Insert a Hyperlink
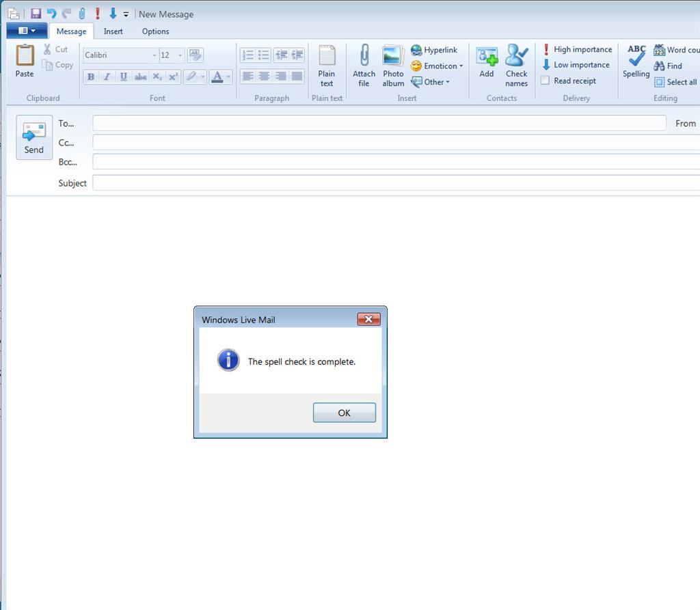This screenshot has width=700, height=610. pos(434,50)
